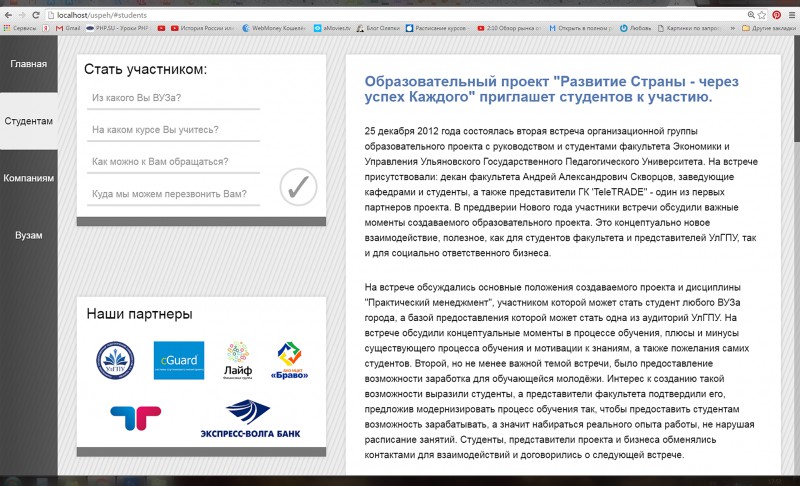Open the Блог Олатки bookmark
The image size is (800, 486).
(x=379, y=28)
